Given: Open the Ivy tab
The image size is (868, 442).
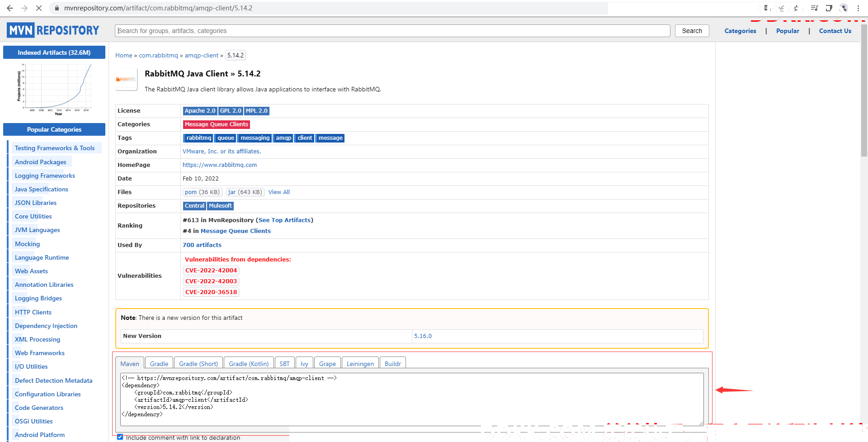Looking at the screenshot, I should click(304, 364).
